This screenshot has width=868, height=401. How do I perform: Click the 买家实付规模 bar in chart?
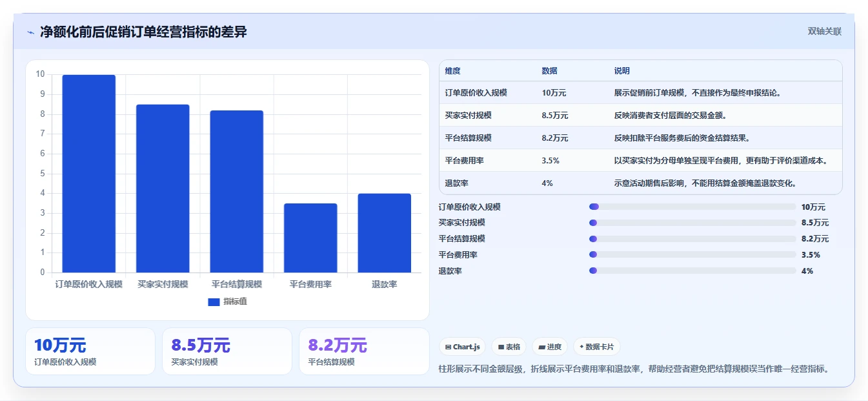click(163, 189)
